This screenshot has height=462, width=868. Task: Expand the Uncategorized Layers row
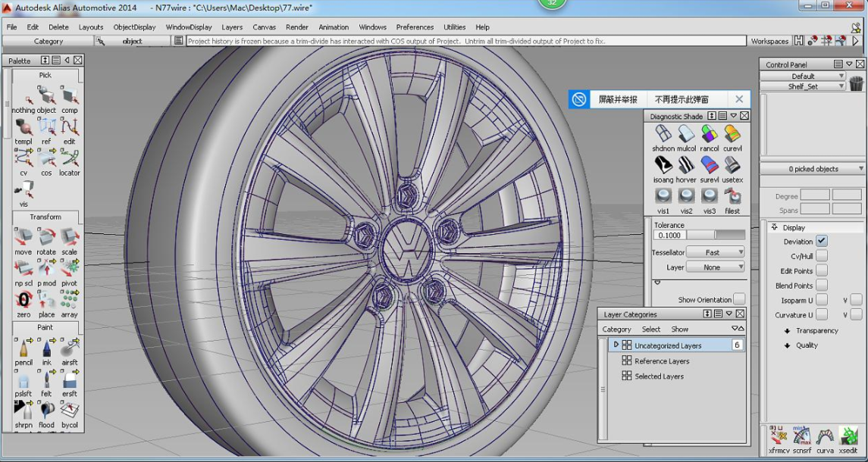[616, 345]
